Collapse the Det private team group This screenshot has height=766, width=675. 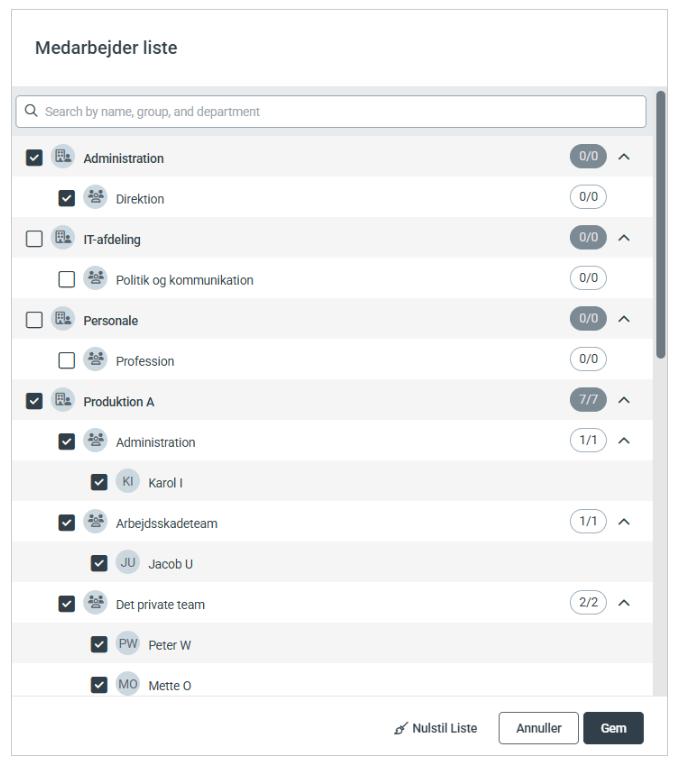pos(624,603)
